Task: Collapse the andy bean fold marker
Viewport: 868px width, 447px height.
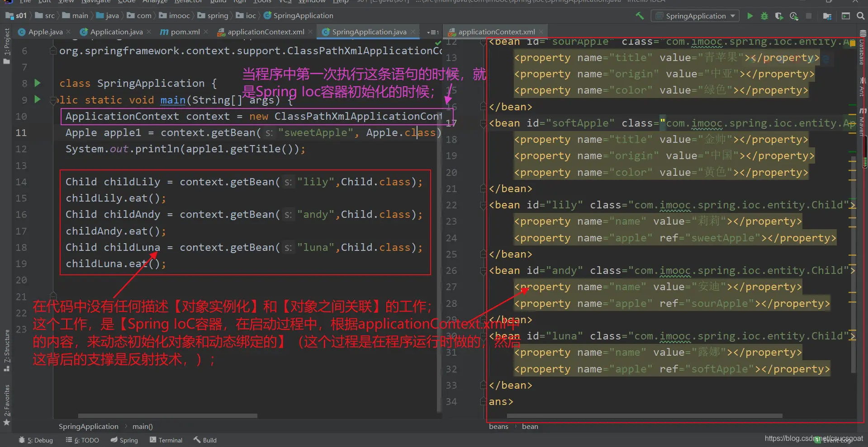Action: click(483, 271)
